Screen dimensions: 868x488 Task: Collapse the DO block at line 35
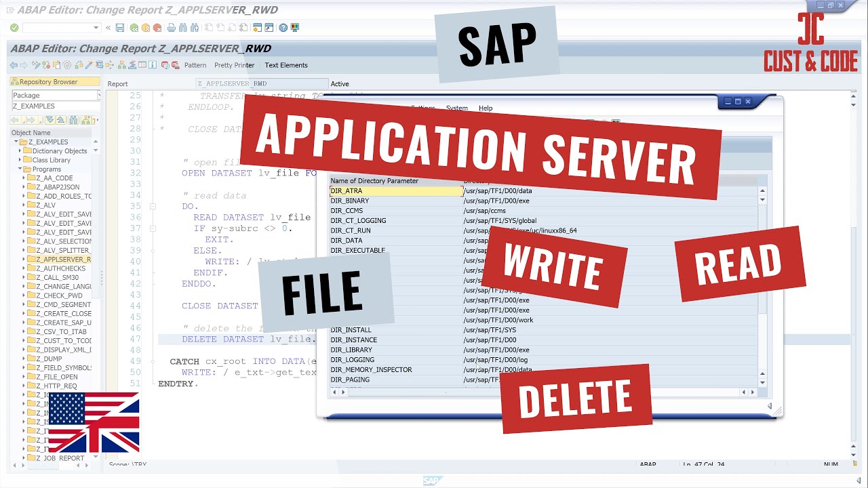coord(153,206)
